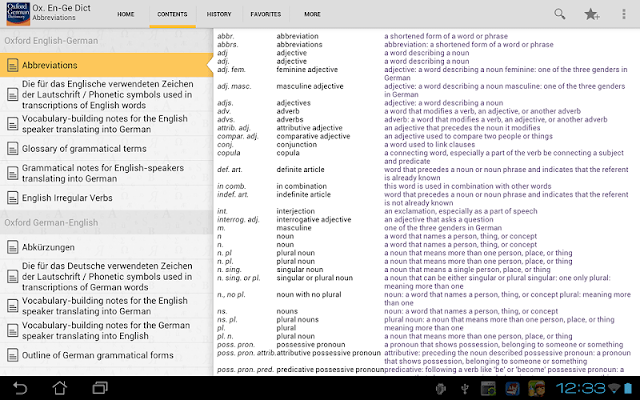
Task: Open the MORE tab
Action: tap(312, 14)
